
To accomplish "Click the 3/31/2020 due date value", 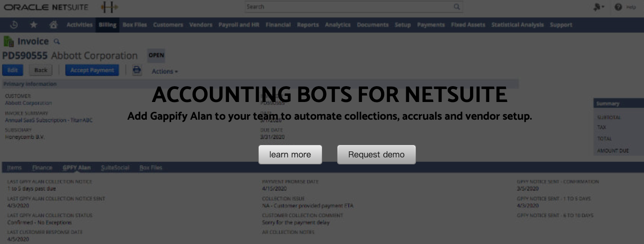I will pos(272,137).
